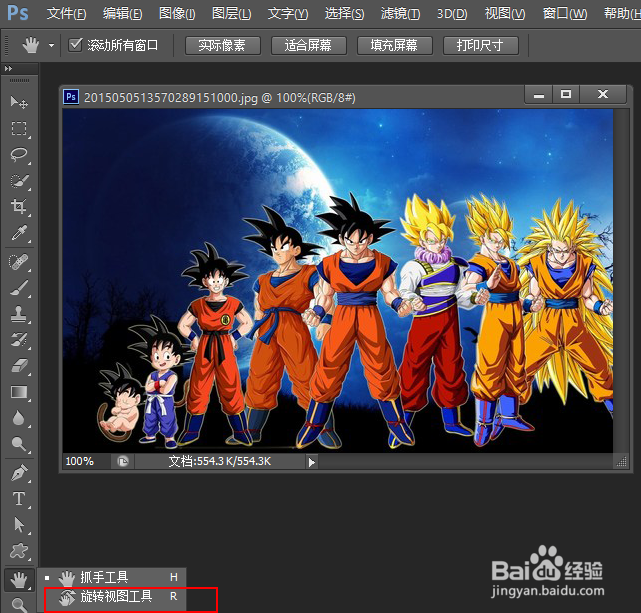Select the Rectangular Marquee tool
The image size is (641, 613).
(x=19, y=128)
